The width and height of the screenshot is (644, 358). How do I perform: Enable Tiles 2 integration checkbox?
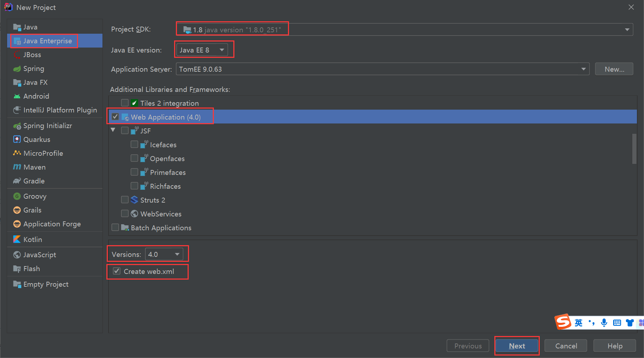[125, 103]
